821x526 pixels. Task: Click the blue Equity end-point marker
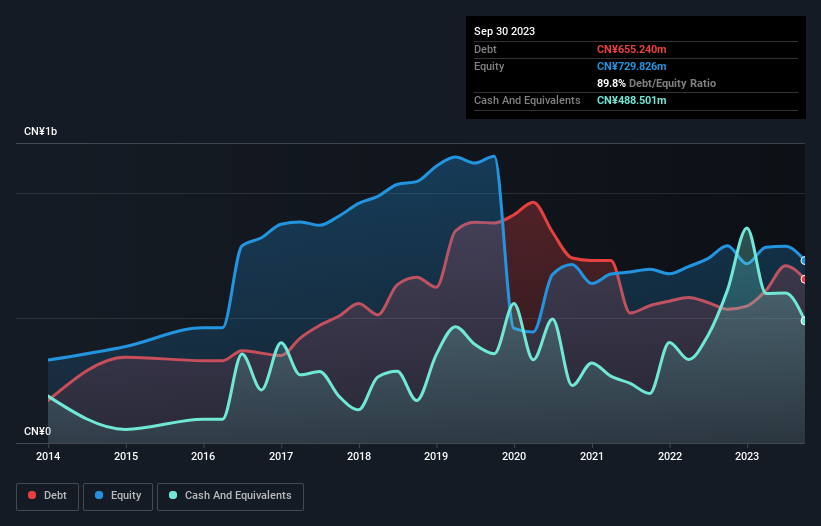804,261
